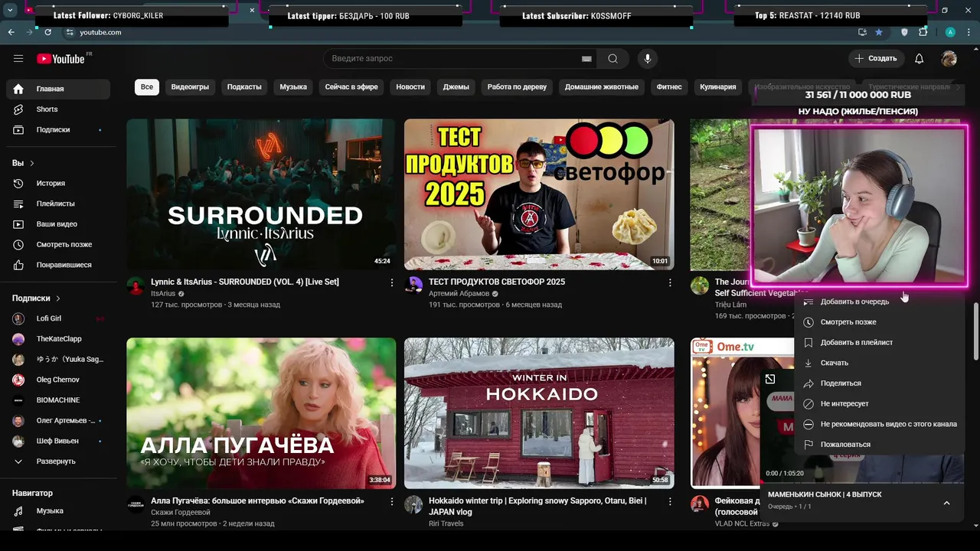The height and width of the screenshot is (551, 980).
Task: Expand subscriptions list with Развернуть
Action: [58, 461]
